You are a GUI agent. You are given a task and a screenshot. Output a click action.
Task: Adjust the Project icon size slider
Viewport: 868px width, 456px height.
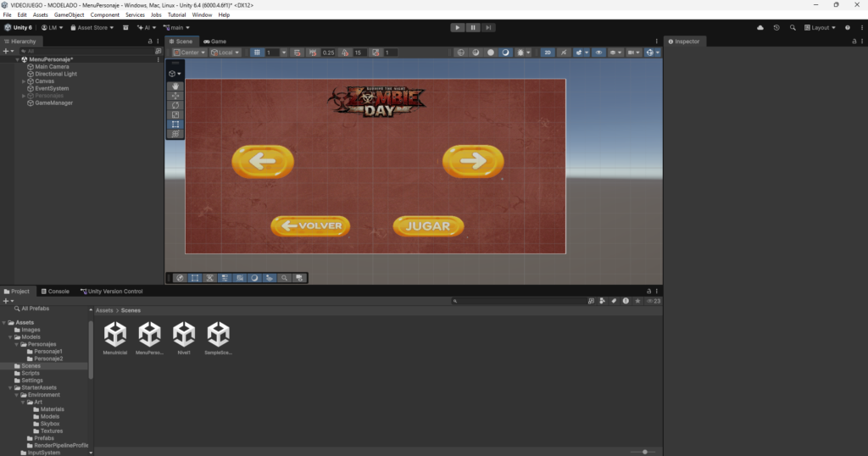645,452
